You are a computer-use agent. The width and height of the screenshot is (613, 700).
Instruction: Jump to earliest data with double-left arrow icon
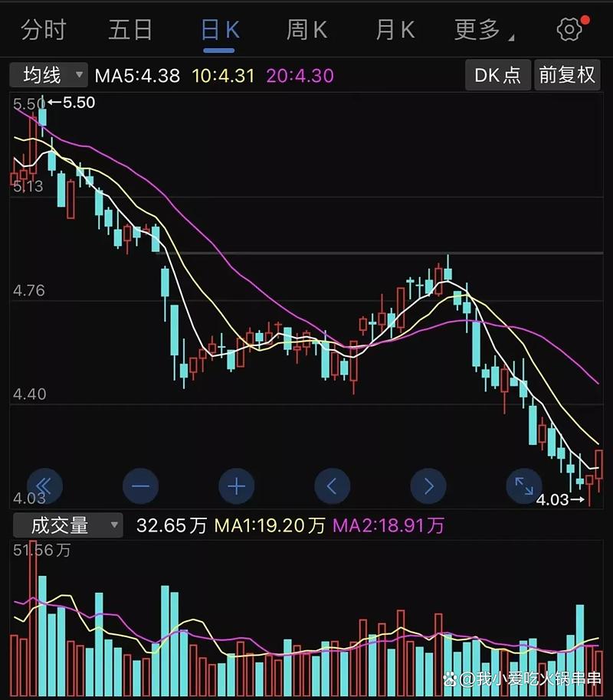coord(45,486)
